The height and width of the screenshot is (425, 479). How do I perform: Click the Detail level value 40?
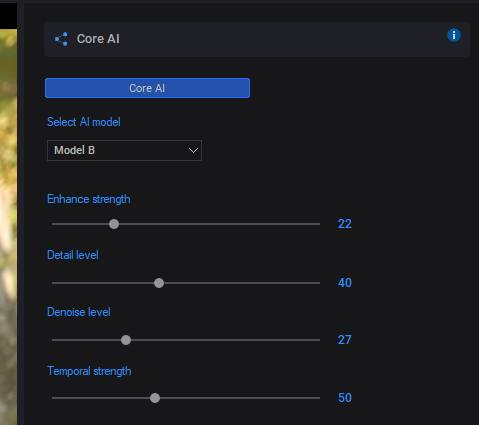coord(345,283)
